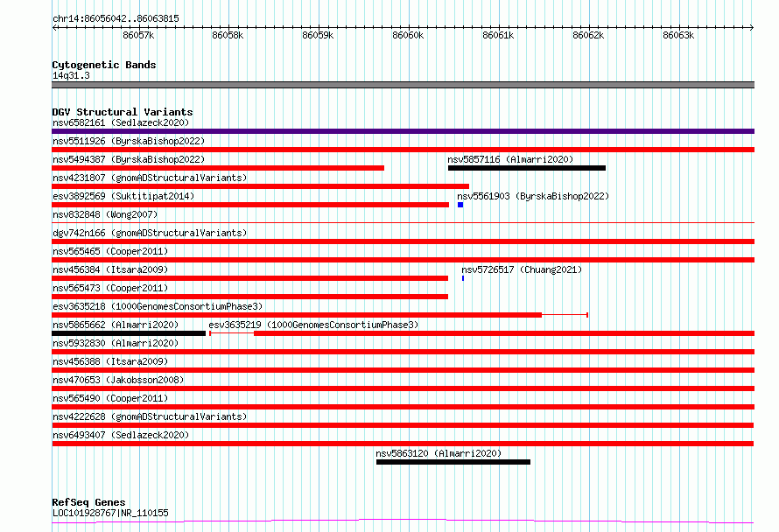Click the 86059k ruler tick label
This screenshot has width=779, height=532.
318,35
